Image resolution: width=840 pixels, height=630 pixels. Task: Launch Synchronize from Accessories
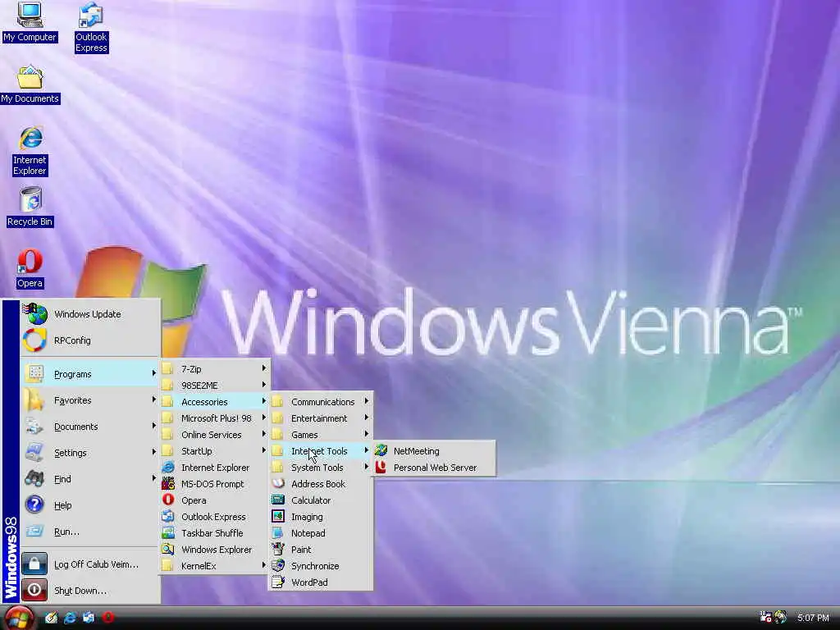click(x=321, y=566)
